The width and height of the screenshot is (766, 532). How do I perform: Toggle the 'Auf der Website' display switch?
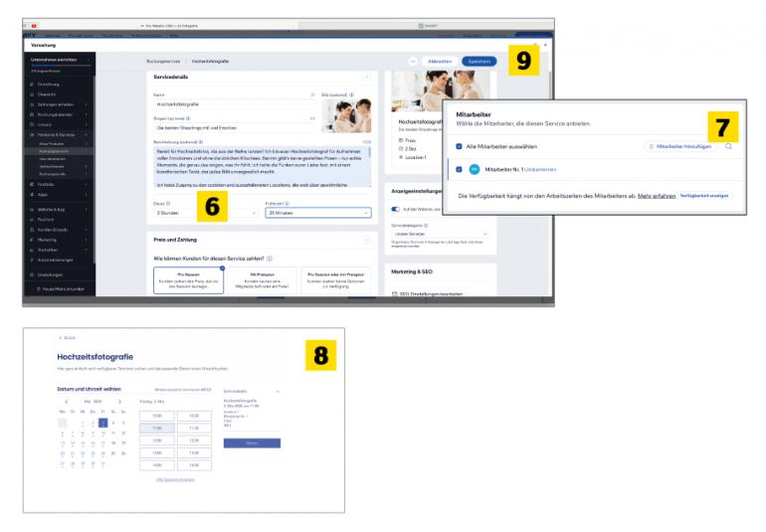pyautogui.click(x=395, y=209)
